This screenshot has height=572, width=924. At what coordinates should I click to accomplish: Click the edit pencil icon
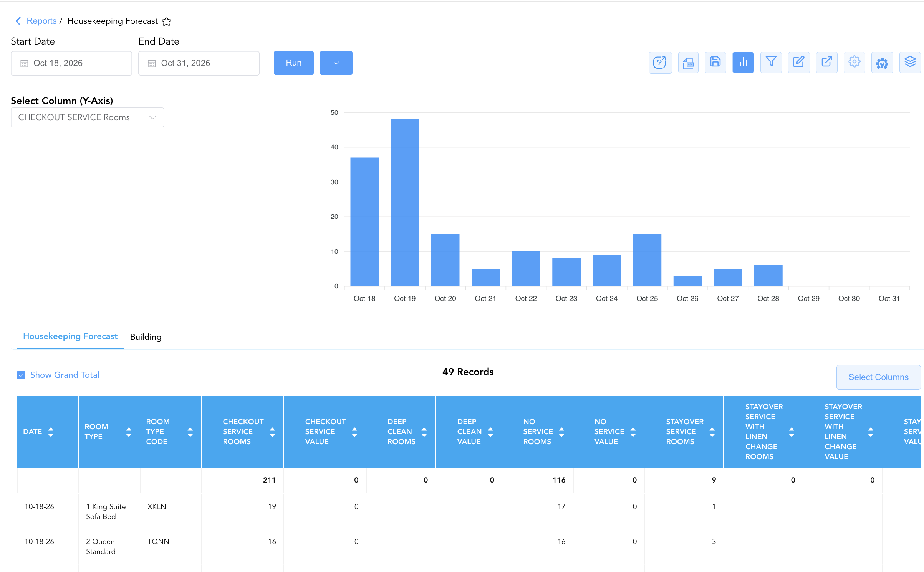(799, 63)
